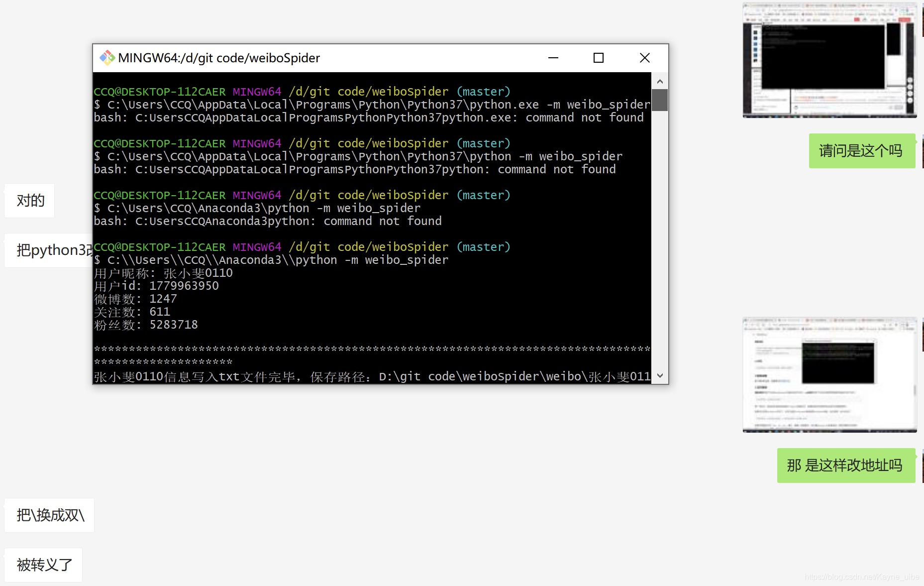Viewport: 924px width, 586px height.
Task: Click the window title 'MINGW64:/d/git code/weiboSpider'
Action: coord(219,58)
